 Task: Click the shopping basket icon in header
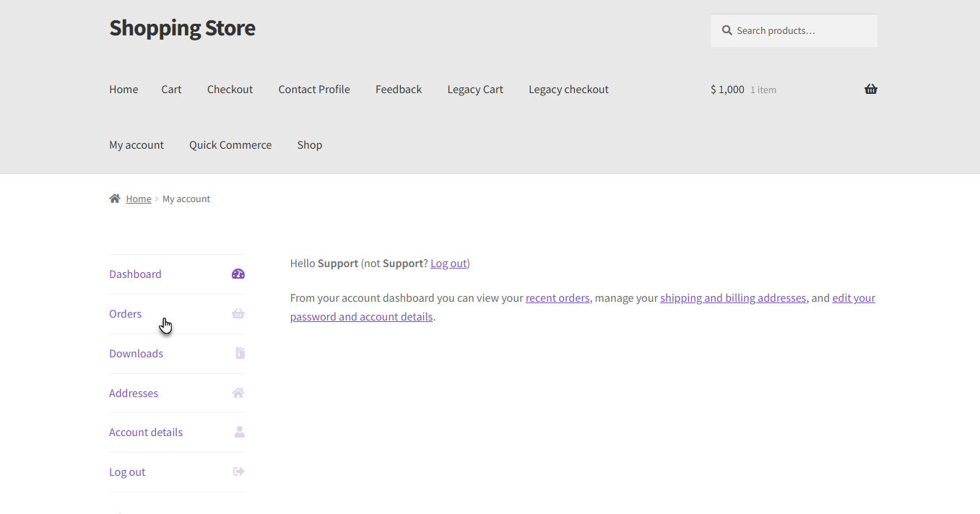pyautogui.click(x=870, y=90)
